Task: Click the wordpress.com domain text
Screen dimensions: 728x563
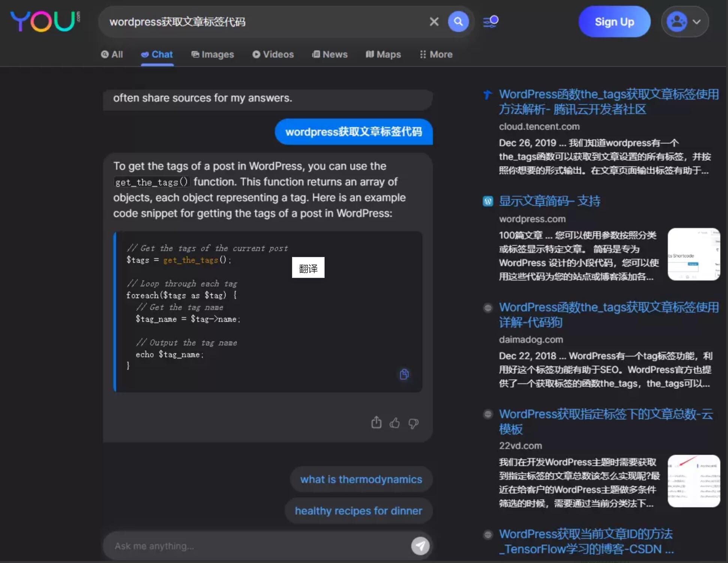Action: 532,219
